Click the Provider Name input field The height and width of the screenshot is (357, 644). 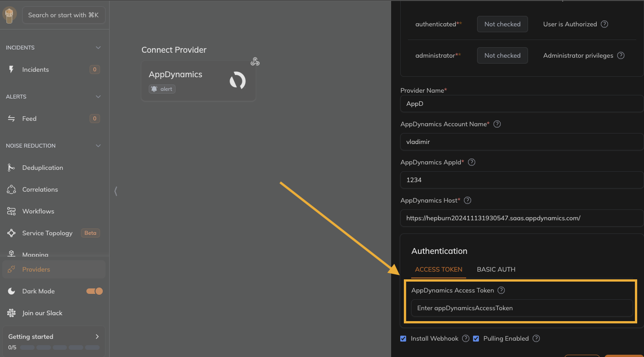(522, 104)
